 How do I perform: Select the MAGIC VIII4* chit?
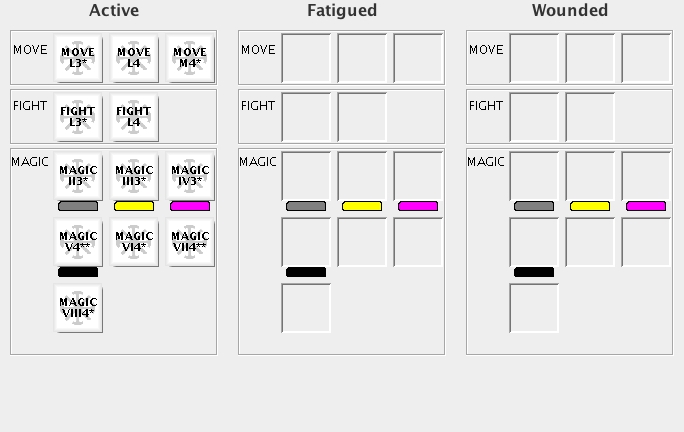coord(78,308)
